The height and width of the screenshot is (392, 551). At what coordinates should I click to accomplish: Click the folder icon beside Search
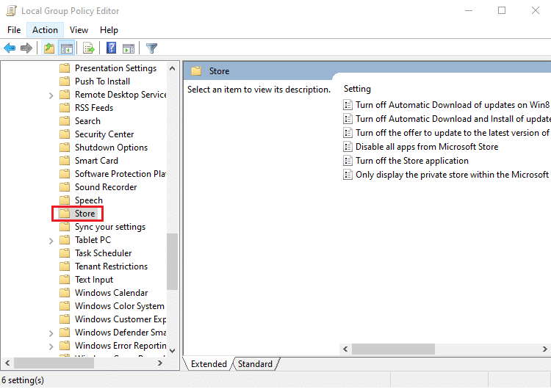point(65,121)
